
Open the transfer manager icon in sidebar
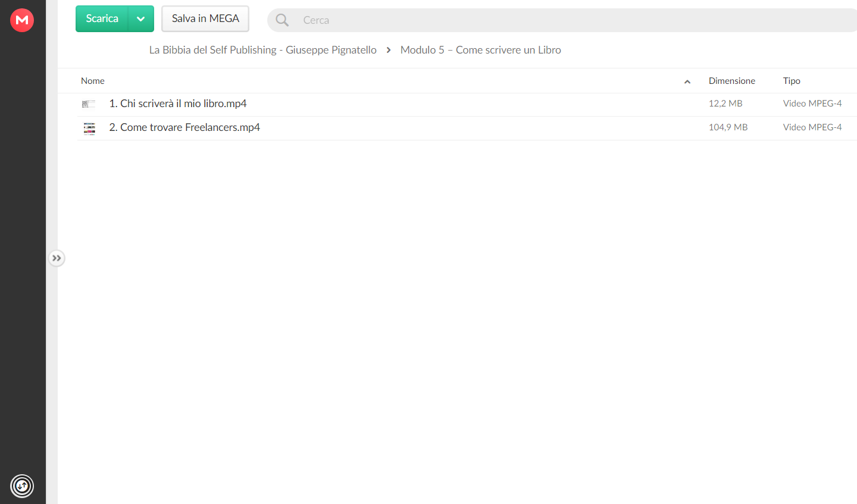pos(22,486)
